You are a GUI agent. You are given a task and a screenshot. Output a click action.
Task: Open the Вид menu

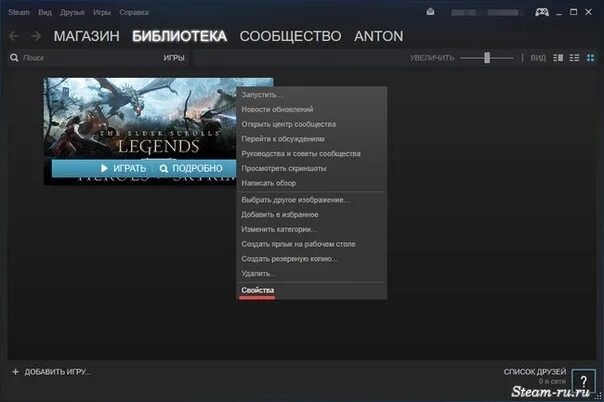pyautogui.click(x=45, y=12)
